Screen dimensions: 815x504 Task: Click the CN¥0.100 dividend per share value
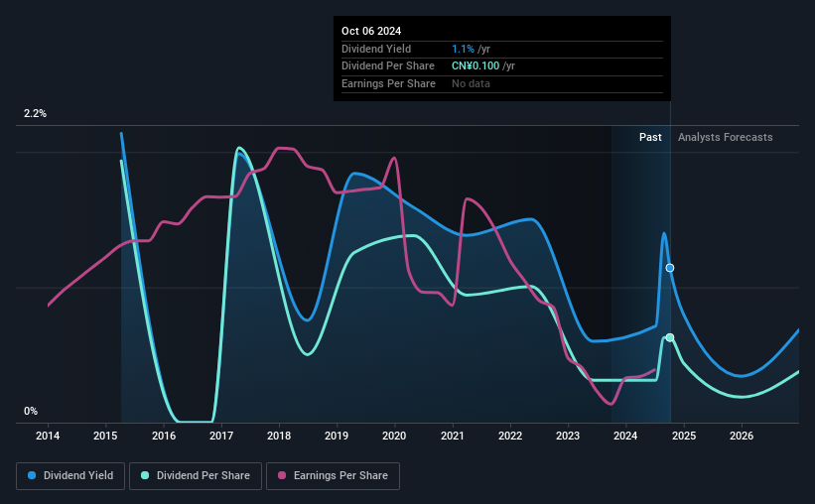click(x=475, y=66)
